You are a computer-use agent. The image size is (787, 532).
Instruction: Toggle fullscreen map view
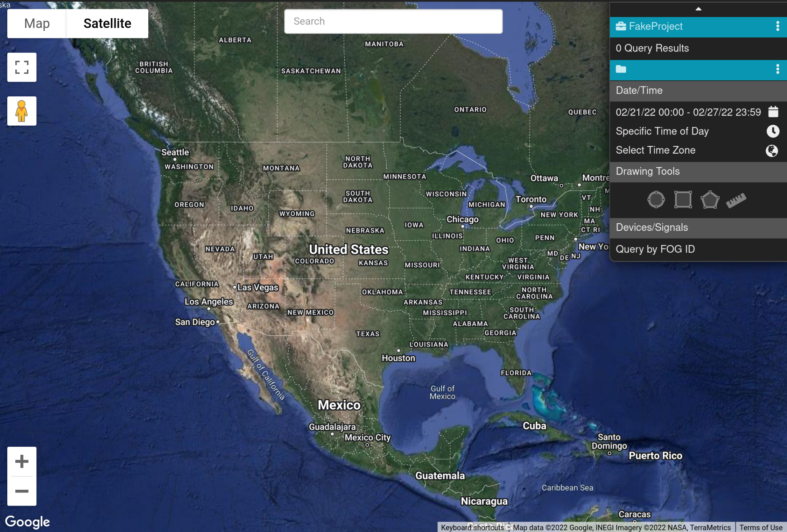pos(22,67)
